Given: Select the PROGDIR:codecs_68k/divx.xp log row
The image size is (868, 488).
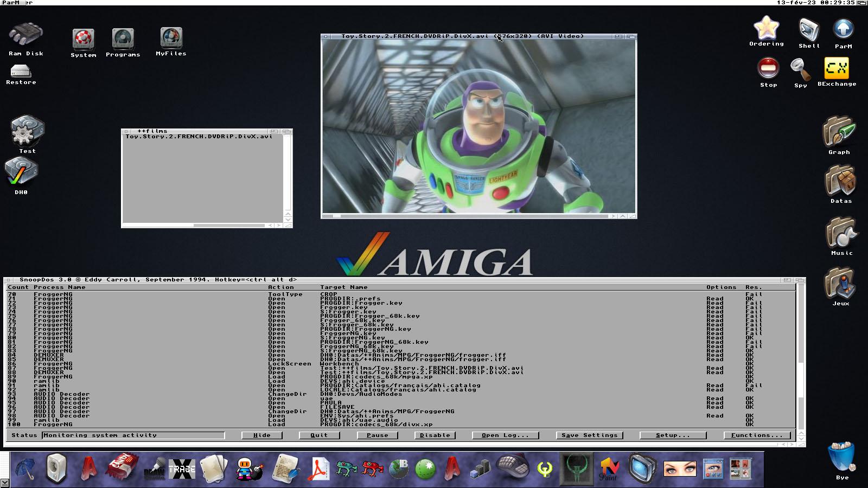Looking at the screenshot, I should tap(400, 425).
